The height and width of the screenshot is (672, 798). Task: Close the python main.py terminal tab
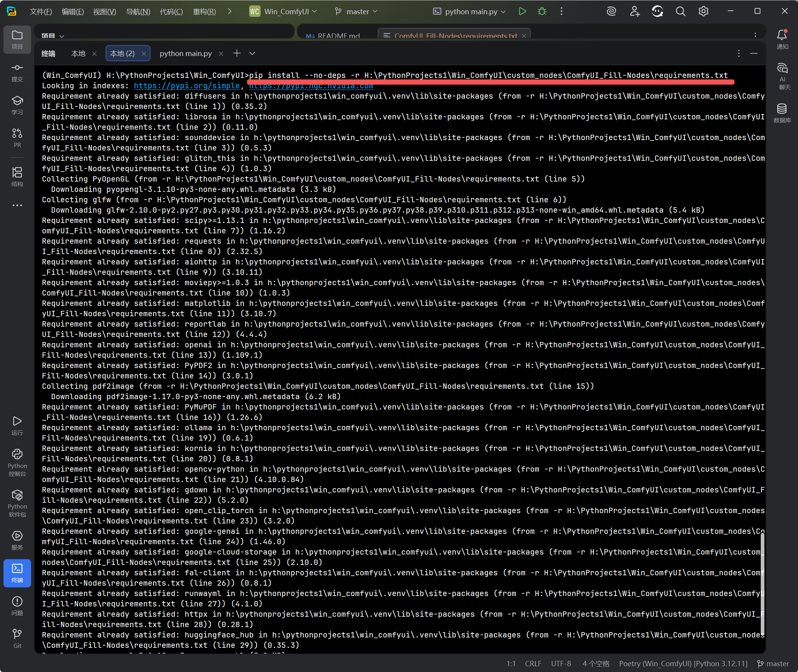221,54
